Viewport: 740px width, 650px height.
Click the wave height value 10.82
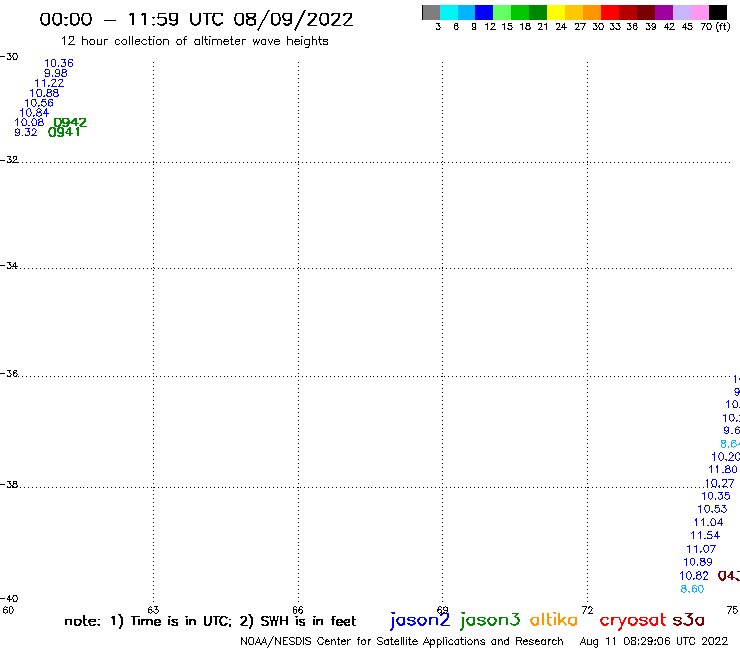pos(694,576)
